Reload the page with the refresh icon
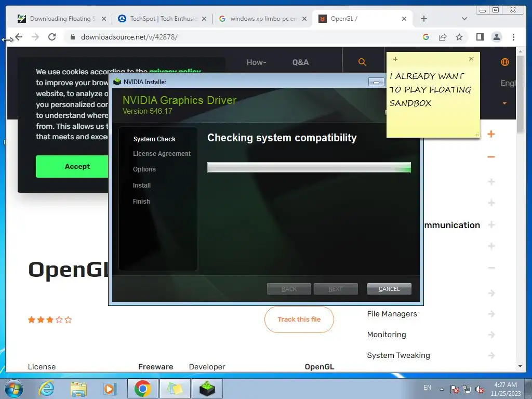 [52, 37]
